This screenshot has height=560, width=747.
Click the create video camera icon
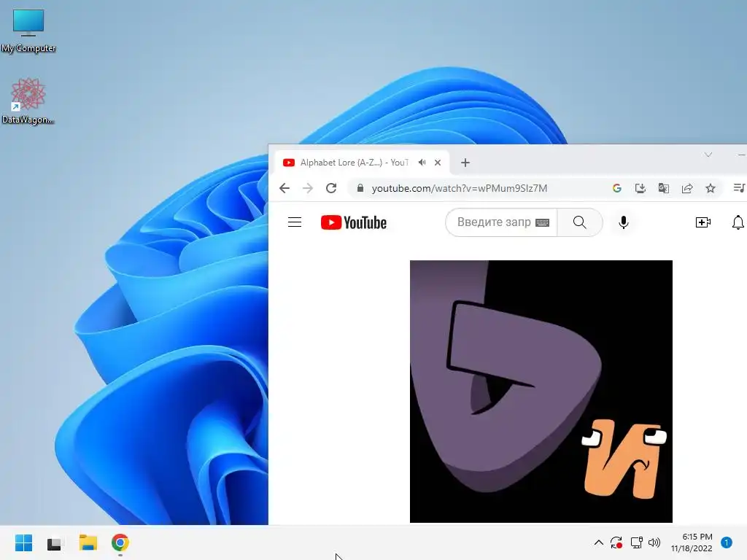pos(703,222)
